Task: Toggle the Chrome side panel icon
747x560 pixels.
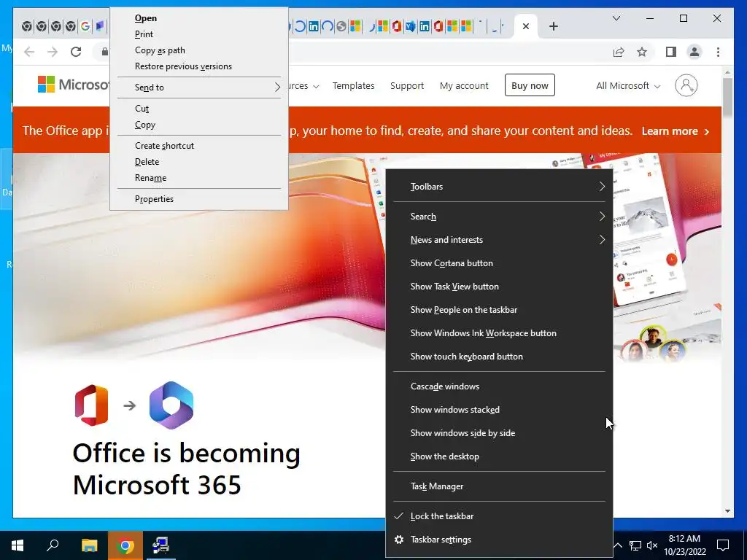Action: (x=671, y=52)
